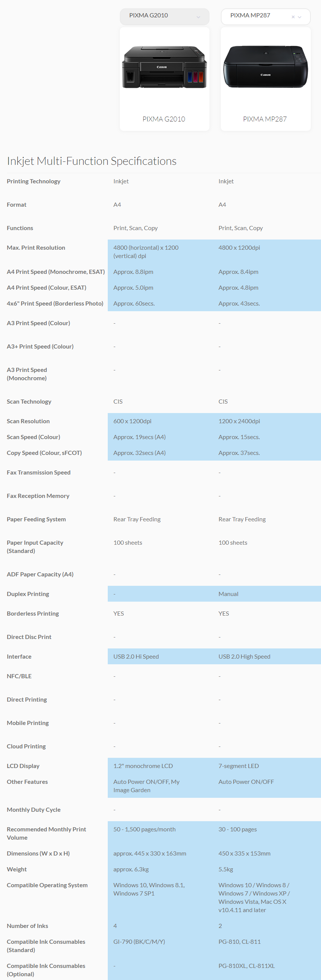Image resolution: width=321 pixels, height=980 pixels.
Task: Click the Max. Print Resolution label
Action: pyautogui.click(x=36, y=248)
